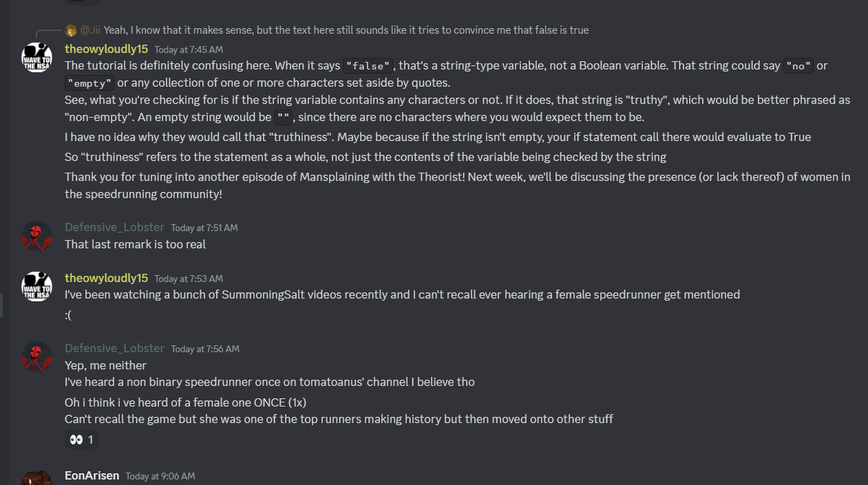The width and height of the screenshot is (868, 485).
Task: Click Defensive_Lobster's avatar beside the 7:51 AM message
Action: click(x=36, y=236)
